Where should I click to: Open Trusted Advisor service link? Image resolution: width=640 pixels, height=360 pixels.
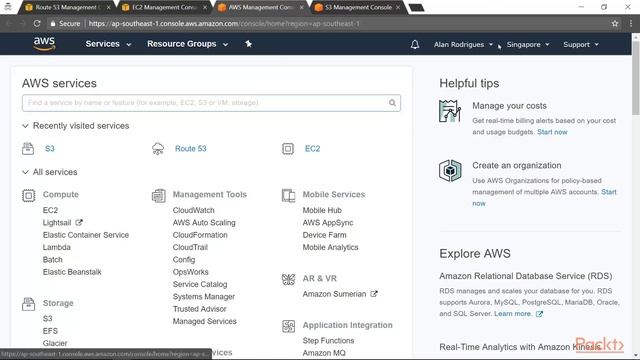(x=200, y=309)
